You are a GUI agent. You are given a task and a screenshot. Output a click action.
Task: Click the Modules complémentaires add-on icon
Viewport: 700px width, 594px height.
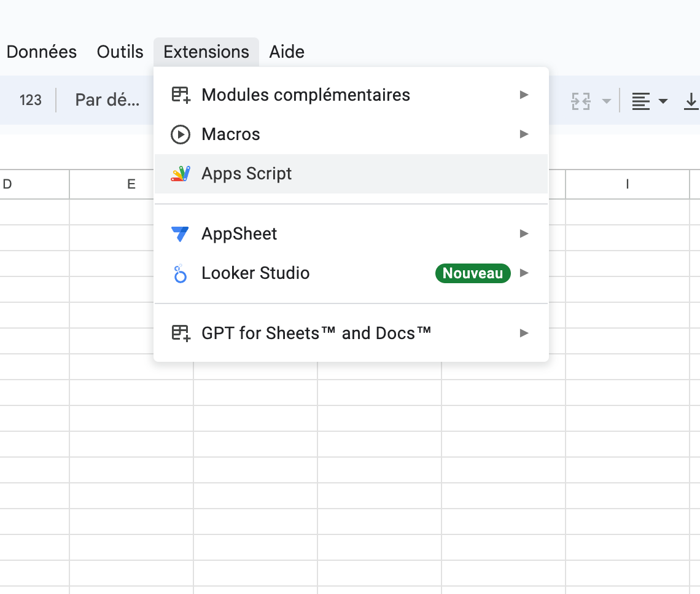181,95
